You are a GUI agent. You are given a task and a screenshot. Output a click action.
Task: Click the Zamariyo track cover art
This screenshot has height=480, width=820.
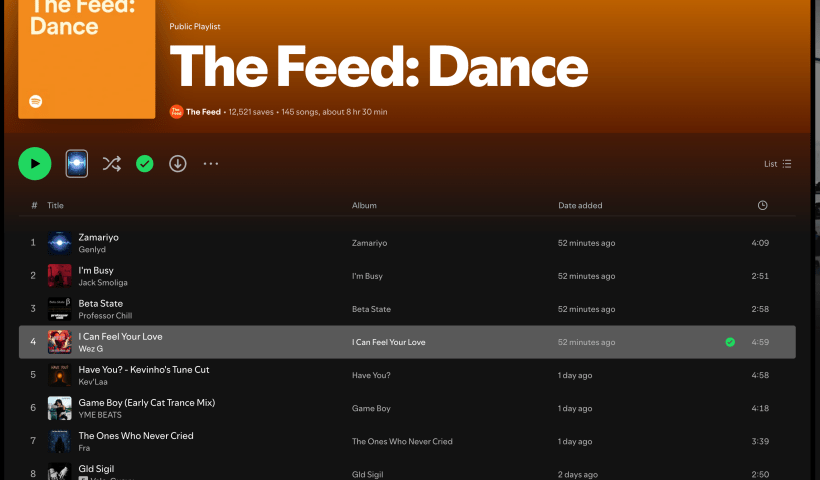point(59,243)
